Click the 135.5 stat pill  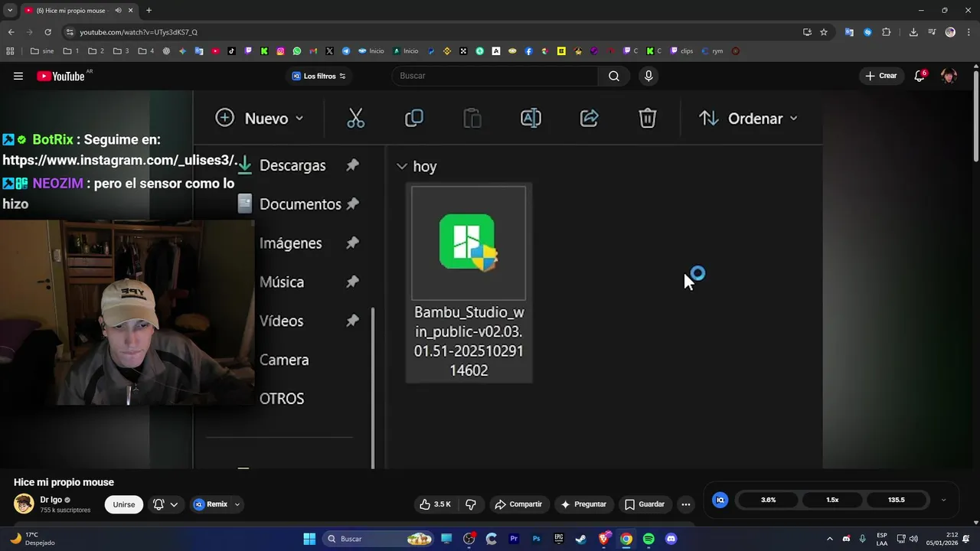click(897, 500)
